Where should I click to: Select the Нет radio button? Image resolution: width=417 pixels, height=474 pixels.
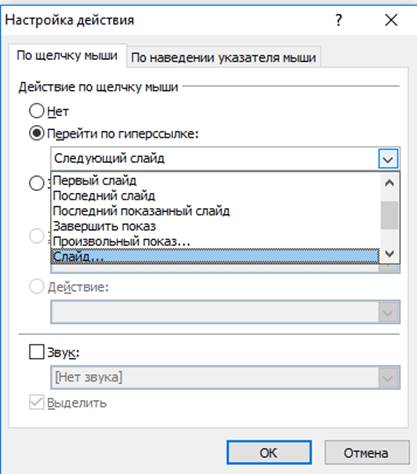pyautogui.click(x=37, y=111)
